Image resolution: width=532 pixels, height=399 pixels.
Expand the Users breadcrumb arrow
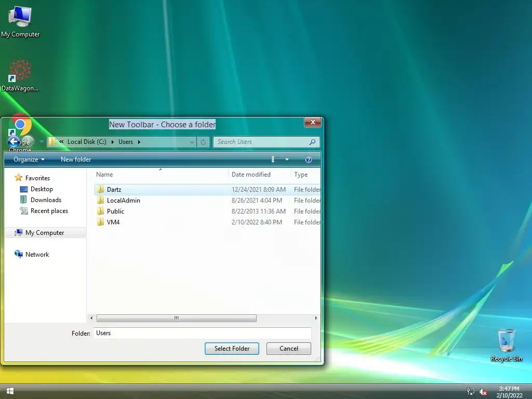pyautogui.click(x=139, y=142)
